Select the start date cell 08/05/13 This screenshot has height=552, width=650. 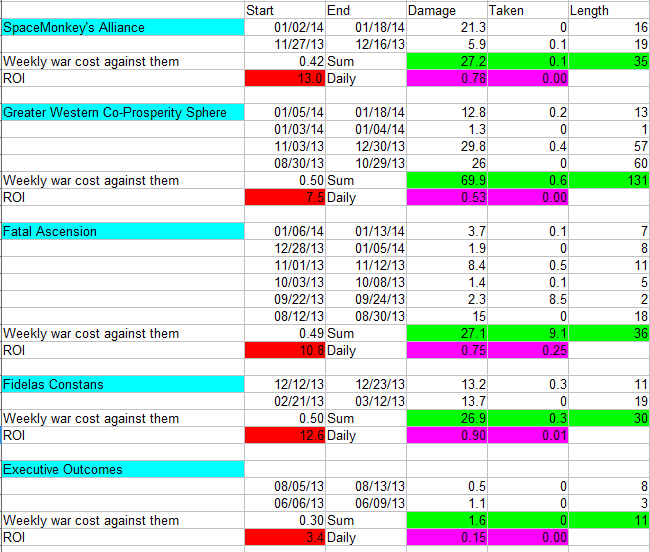285,486
